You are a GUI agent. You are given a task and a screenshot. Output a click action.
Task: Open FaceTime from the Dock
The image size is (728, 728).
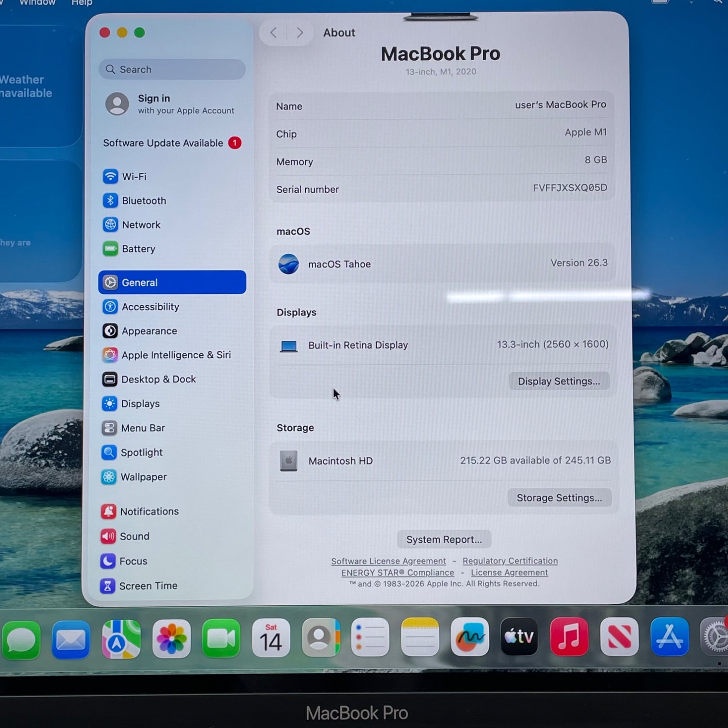click(221, 638)
